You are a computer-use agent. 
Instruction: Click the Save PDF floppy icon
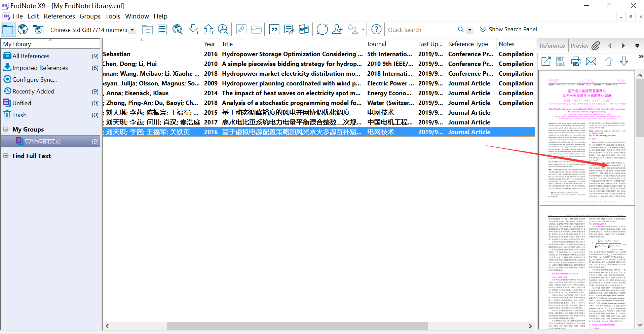[561, 61]
